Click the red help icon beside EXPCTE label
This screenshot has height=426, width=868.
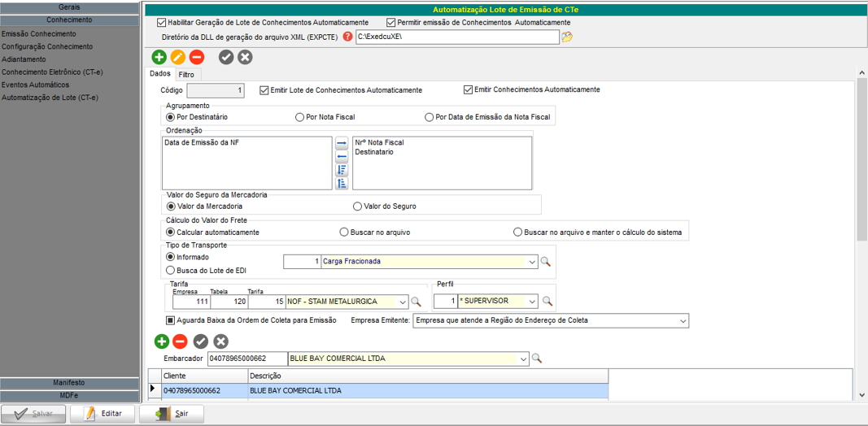(x=347, y=37)
